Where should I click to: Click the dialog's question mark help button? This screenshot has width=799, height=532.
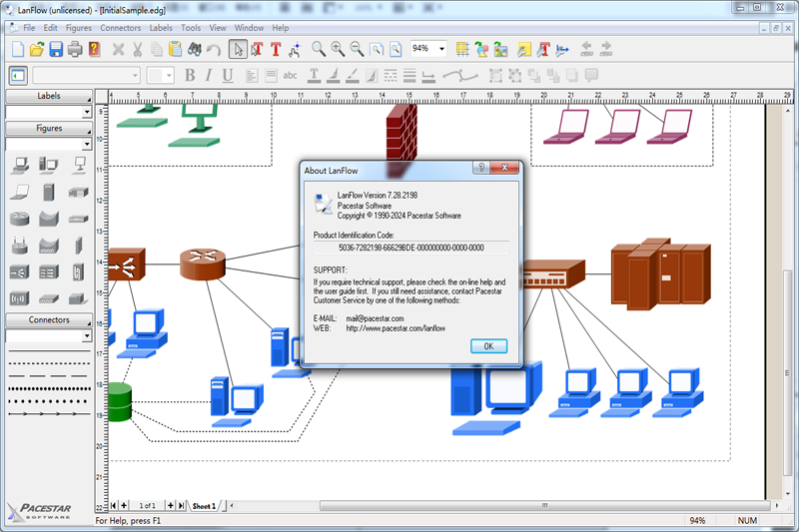point(481,168)
